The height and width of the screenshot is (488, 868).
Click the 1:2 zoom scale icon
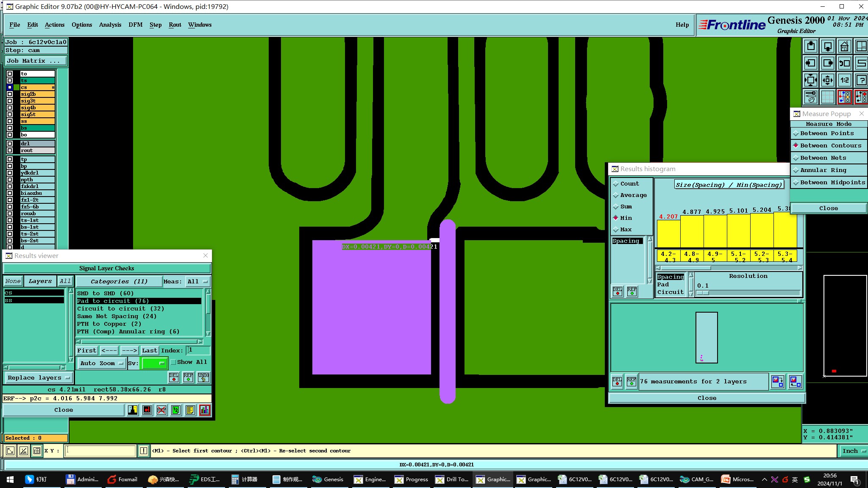pyautogui.click(x=844, y=80)
